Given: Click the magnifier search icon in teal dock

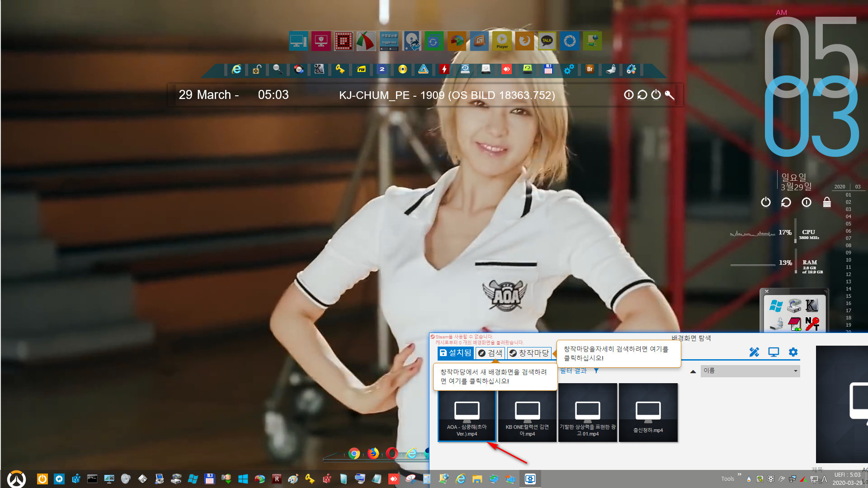Looking at the screenshot, I should coord(278,69).
